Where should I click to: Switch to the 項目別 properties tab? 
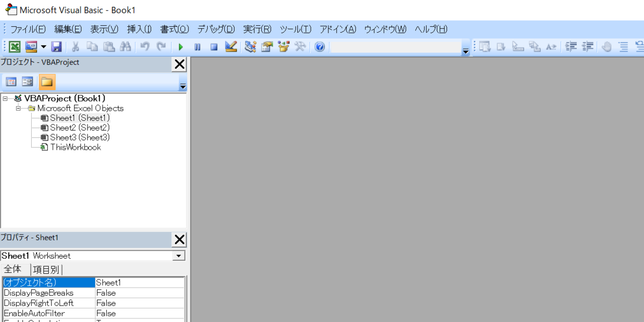(x=47, y=269)
